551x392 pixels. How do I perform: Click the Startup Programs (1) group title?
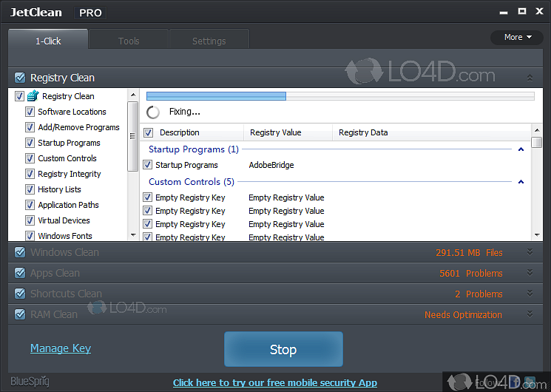click(x=194, y=149)
